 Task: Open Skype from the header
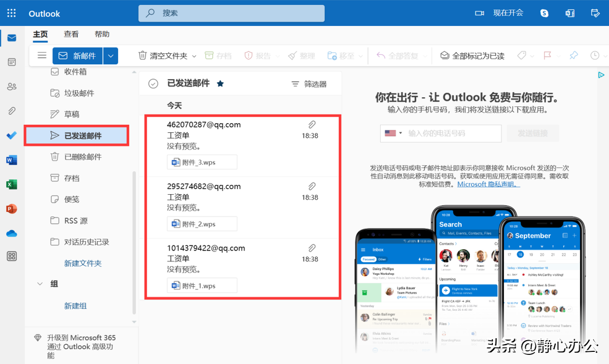coord(545,13)
